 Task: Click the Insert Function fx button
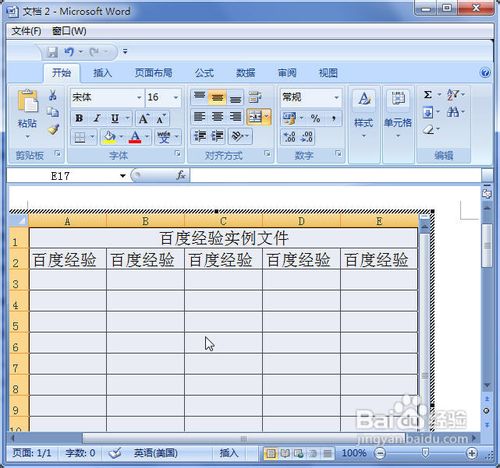(x=180, y=175)
